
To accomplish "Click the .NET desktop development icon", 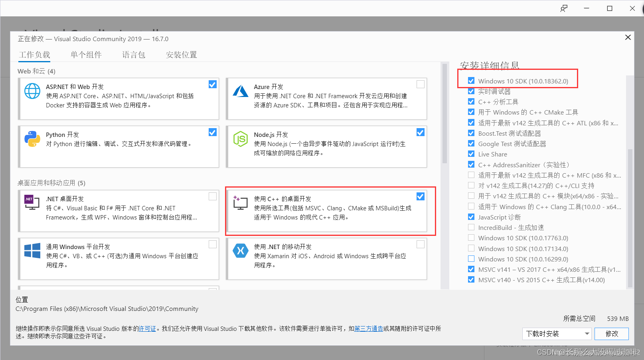I will click(32, 203).
